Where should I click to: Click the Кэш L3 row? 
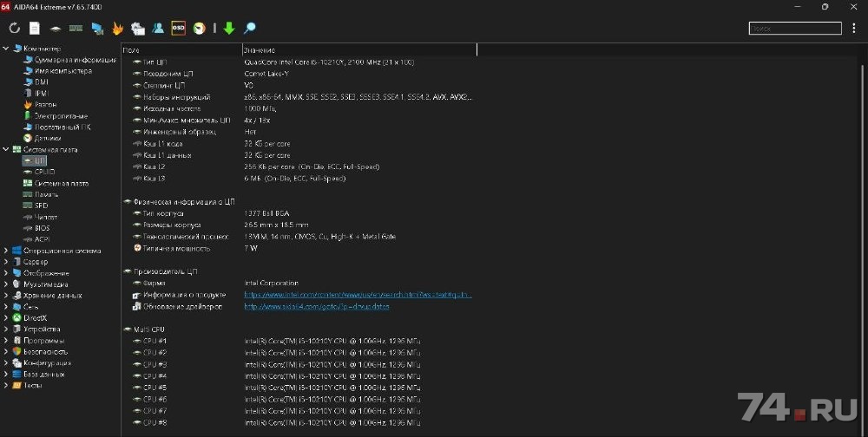(x=299, y=179)
